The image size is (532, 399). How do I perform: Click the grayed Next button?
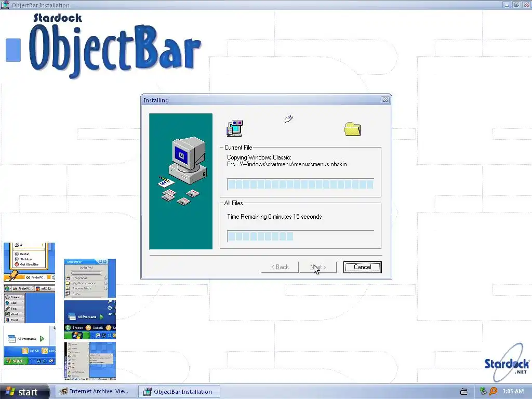[x=318, y=267]
